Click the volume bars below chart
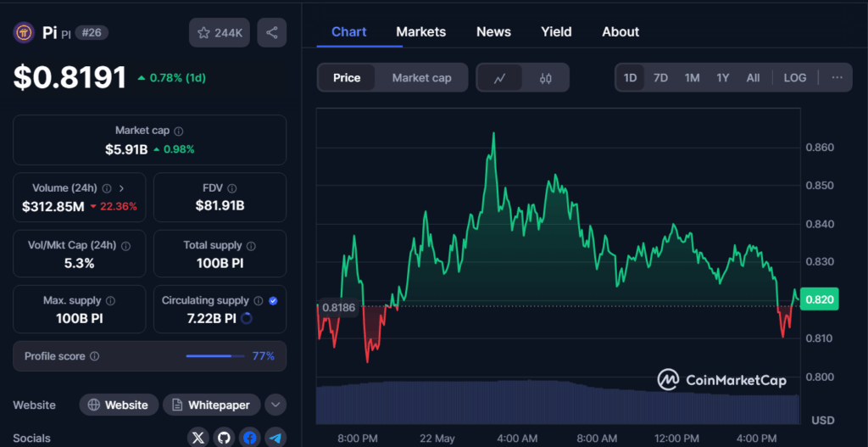 558,402
